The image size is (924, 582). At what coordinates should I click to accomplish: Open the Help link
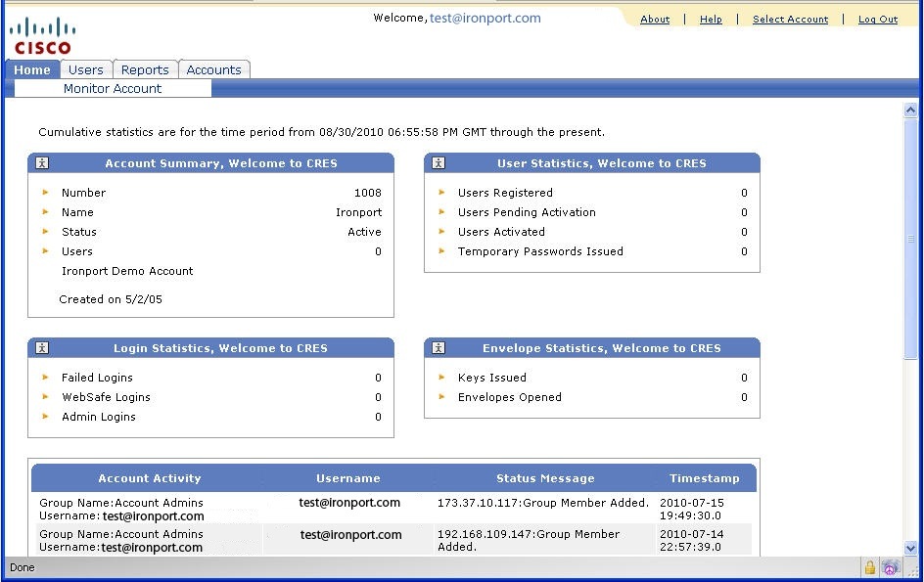pos(711,19)
